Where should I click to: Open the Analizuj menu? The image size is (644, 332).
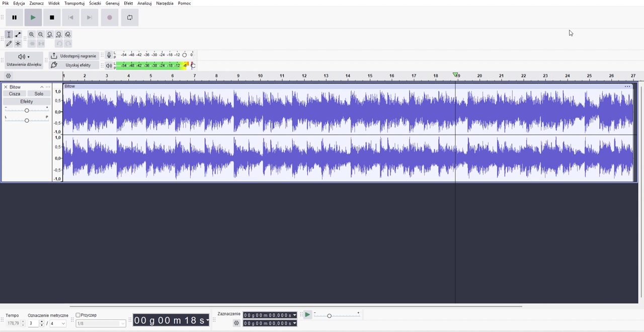[x=144, y=4]
